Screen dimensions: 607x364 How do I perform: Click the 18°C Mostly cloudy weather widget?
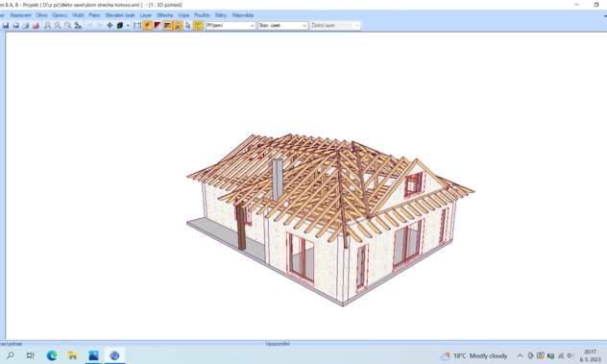click(473, 355)
